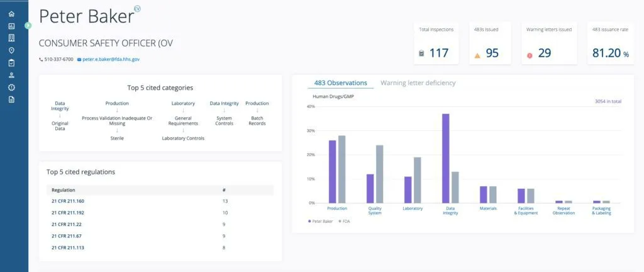Click count 8 in the 211.113 row
The height and width of the screenshot is (272, 644).
224,247
